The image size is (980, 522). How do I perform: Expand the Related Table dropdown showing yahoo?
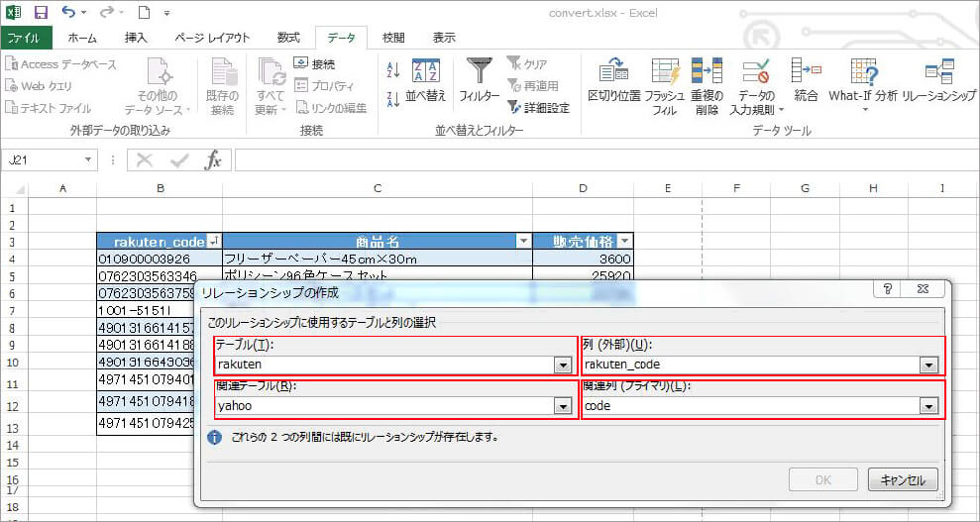coord(562,406)
